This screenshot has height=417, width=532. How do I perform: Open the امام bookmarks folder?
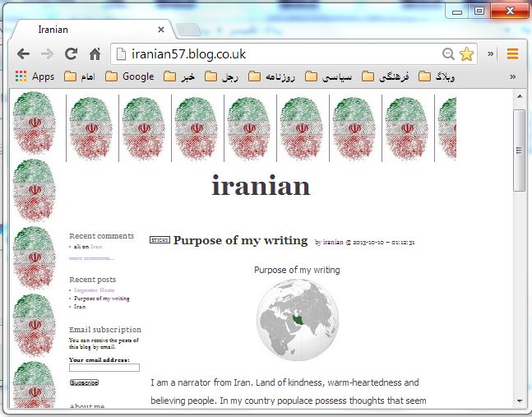click(x=80, y=76)
